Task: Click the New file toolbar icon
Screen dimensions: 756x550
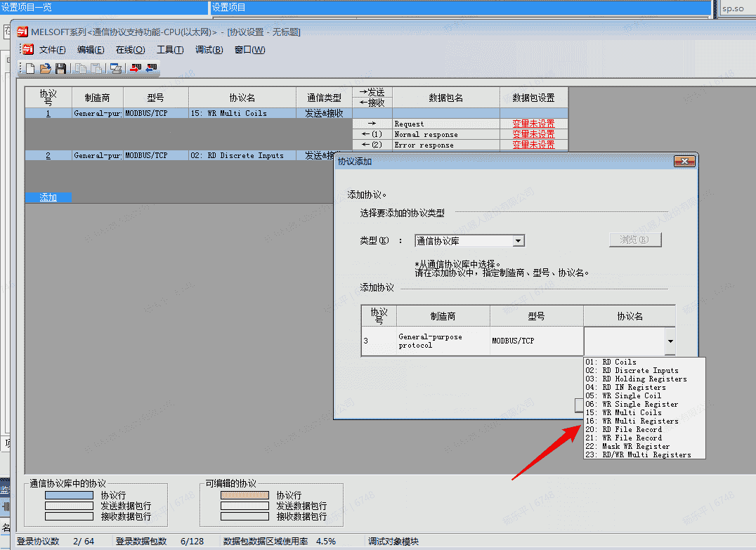Action: (30, 68)
